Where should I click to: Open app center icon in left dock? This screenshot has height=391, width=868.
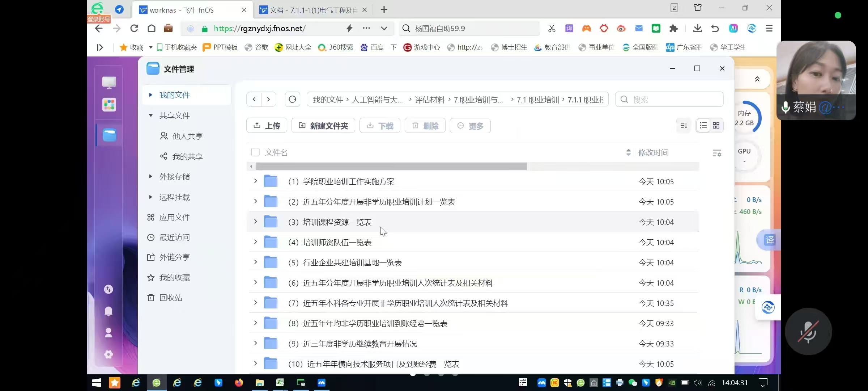pyautogui.click(x=109, y=105)
